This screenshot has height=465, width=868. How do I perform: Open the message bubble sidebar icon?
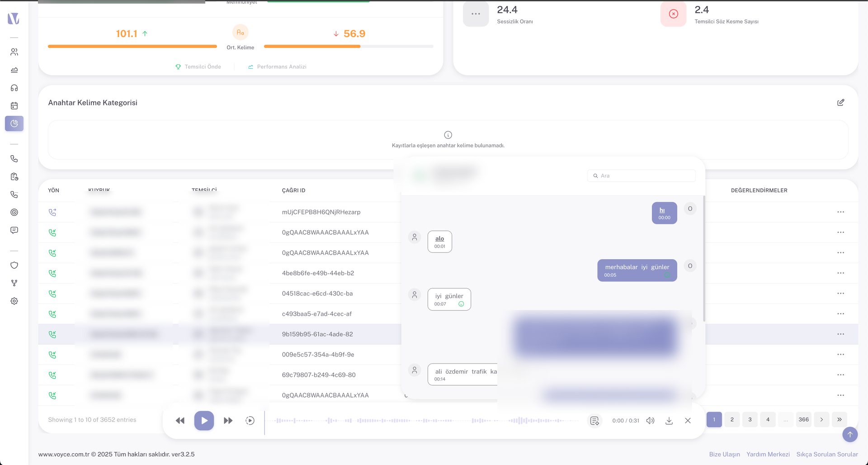[x=14, y=230]
